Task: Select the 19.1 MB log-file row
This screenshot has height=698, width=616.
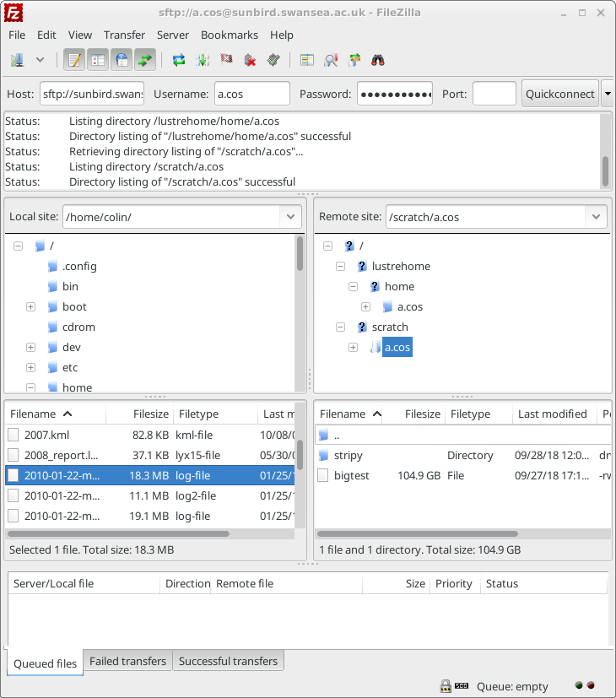Action: (150, 516)
